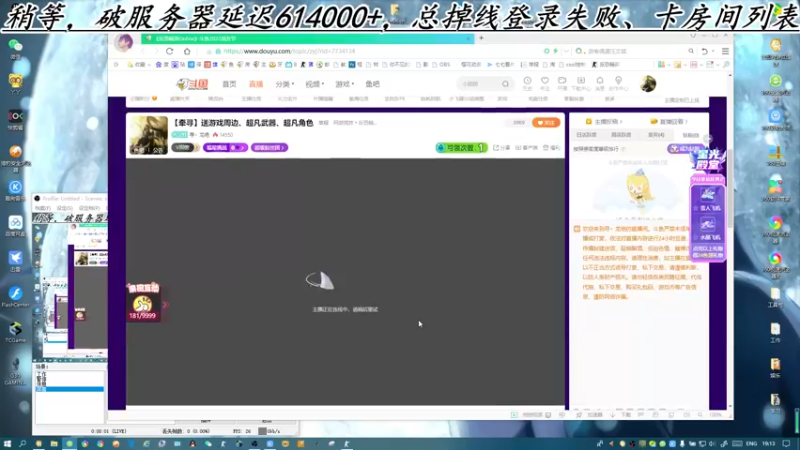Click the green 可领次数 1 button

click(462, 147)
